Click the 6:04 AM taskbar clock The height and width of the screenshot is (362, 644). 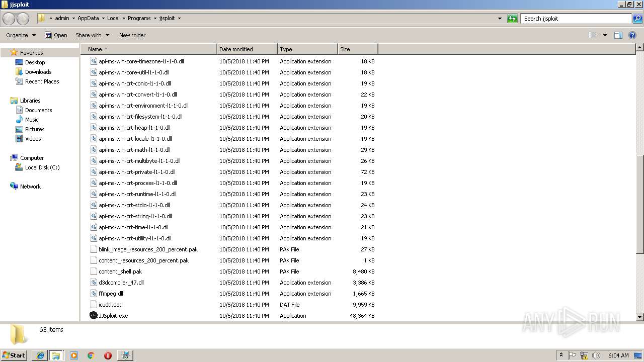pos(618,355)
